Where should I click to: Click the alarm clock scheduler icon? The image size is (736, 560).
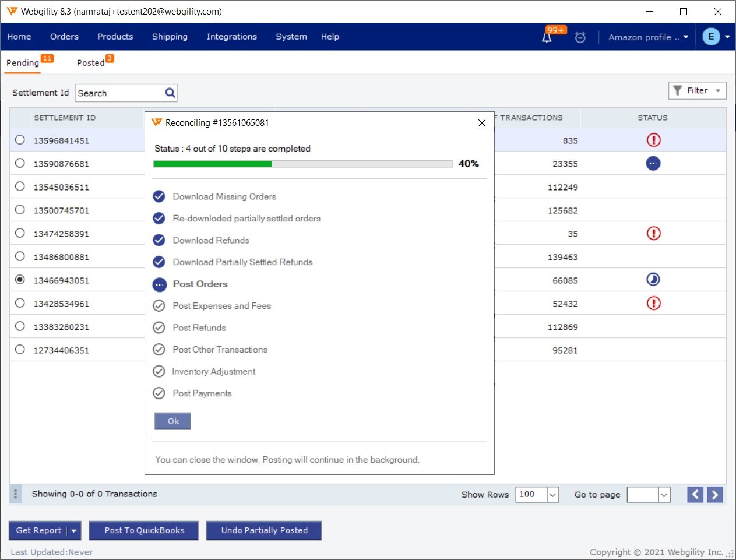(580, 37)
